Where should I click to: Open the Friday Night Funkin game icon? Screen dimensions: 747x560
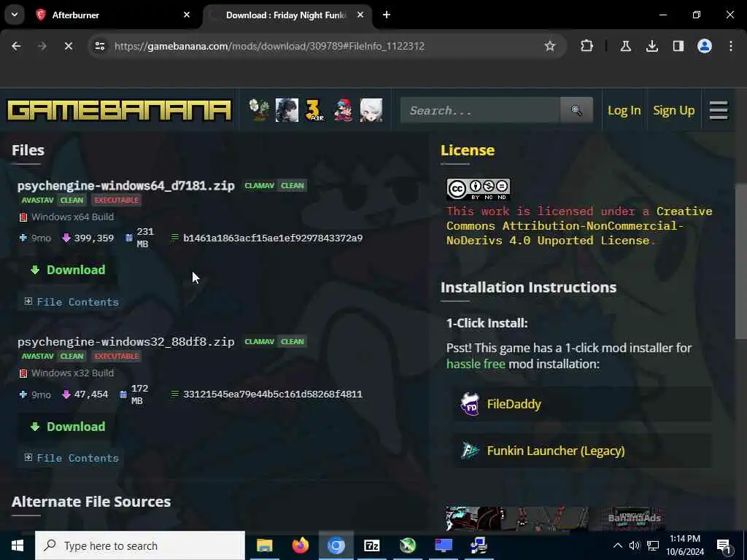click(x=343, y=110)
